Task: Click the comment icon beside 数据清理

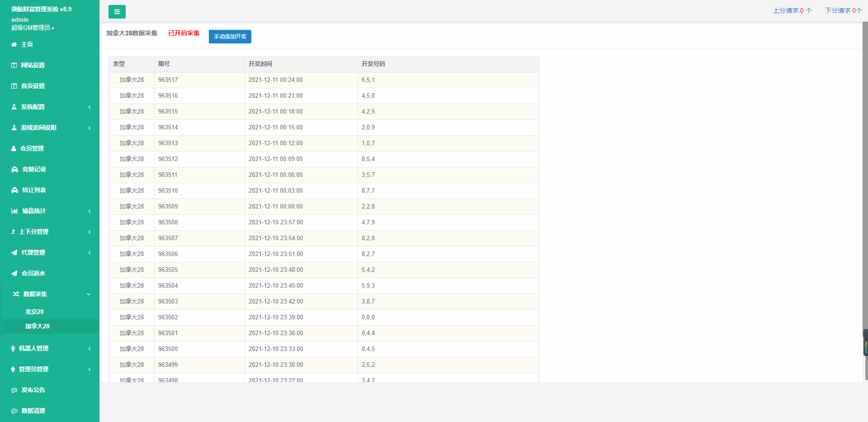Action: point(14,411)
